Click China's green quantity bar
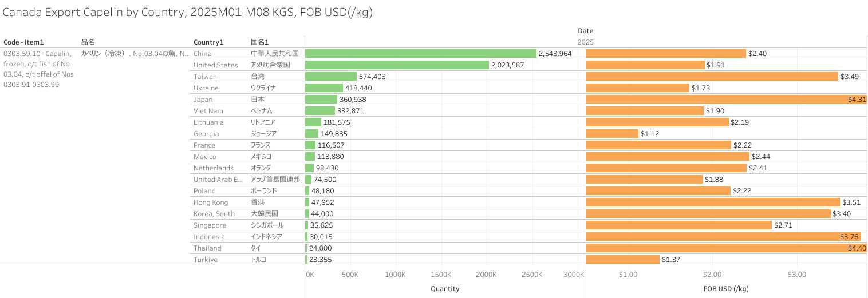The image size is (868, 298). (421, 53)
